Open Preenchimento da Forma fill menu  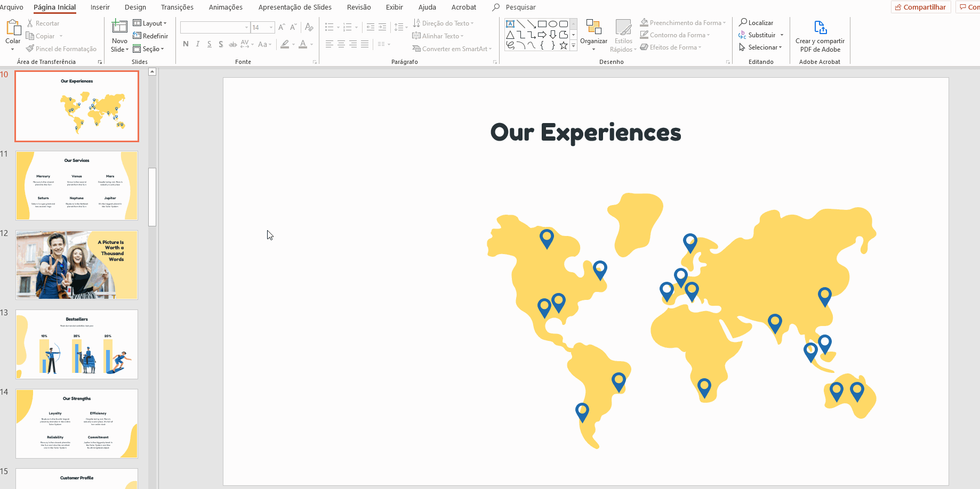684,23
